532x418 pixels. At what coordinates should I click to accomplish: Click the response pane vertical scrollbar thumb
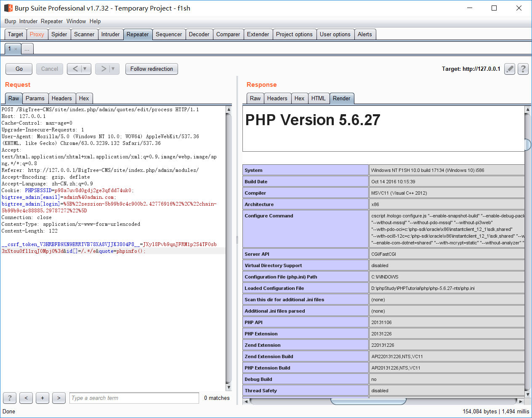528,145
